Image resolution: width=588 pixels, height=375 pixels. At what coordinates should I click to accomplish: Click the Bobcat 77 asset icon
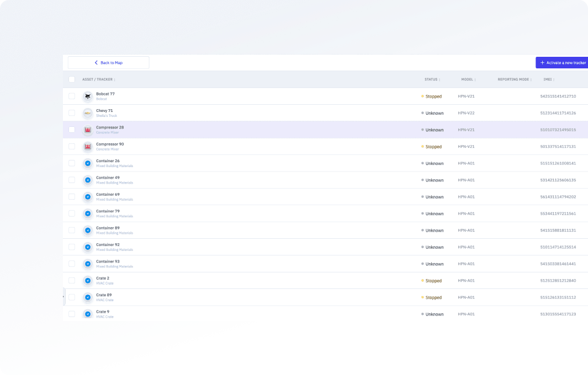point(88,97)
